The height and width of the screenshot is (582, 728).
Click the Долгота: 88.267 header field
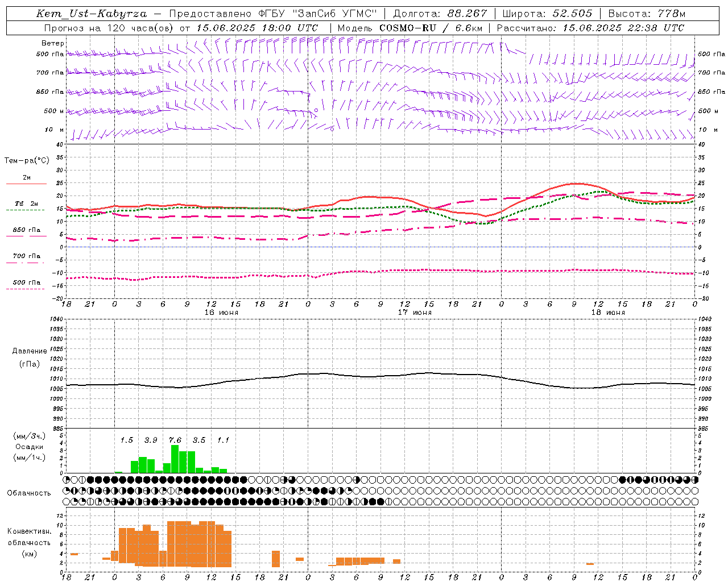click(440, 14)
